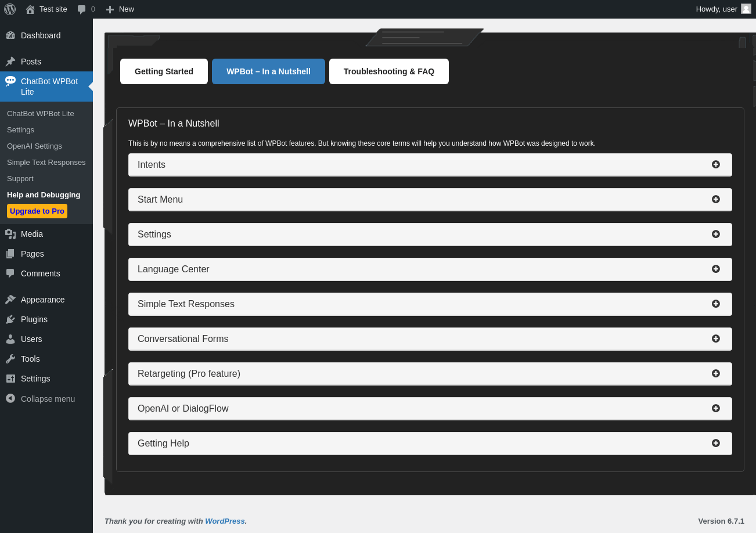Open the Pages menu label
This screenshot has height=533, width=756.
(33, 254)
